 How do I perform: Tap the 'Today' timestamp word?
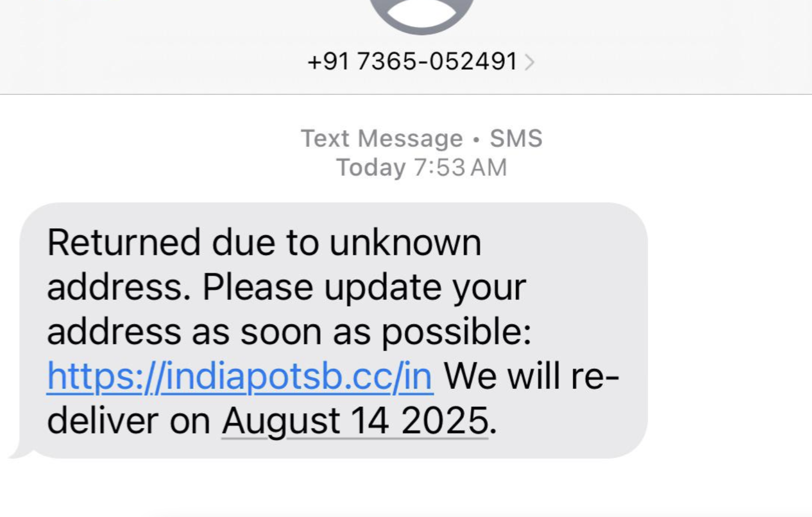[x=371, y=168]
